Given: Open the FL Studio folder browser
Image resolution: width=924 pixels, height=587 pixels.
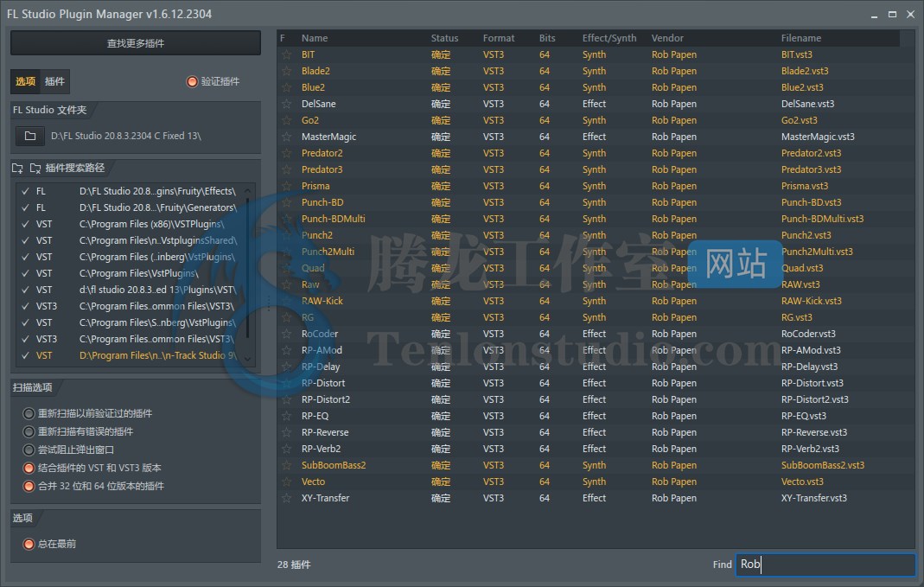Looking at the screenshot, I should click(29, 135).
